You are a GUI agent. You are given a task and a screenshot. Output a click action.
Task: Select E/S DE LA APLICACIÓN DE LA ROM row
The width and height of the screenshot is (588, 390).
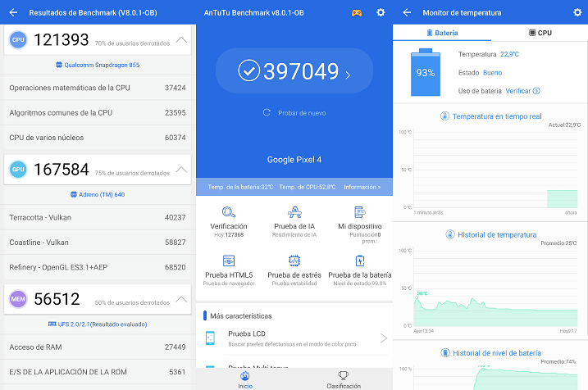click(x=98, y=372)
